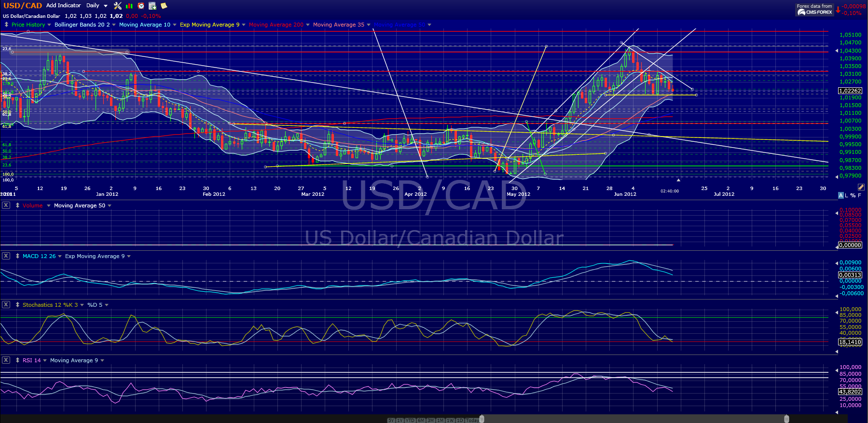Click the Volume value label 0,00000
The image size is (868, 423).
pos(850,245)
